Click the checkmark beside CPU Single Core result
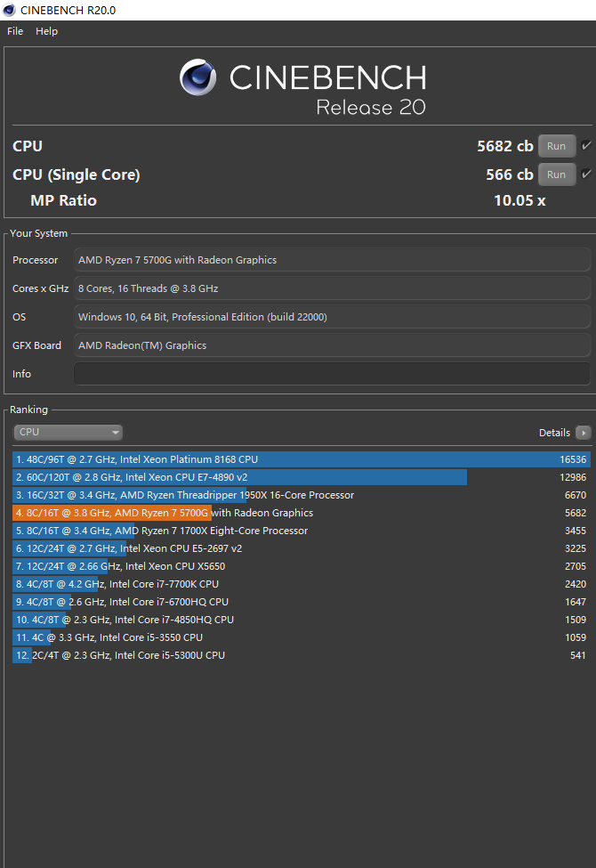The image size is (596, 868). pyautogui.click(x=585, y=174)
